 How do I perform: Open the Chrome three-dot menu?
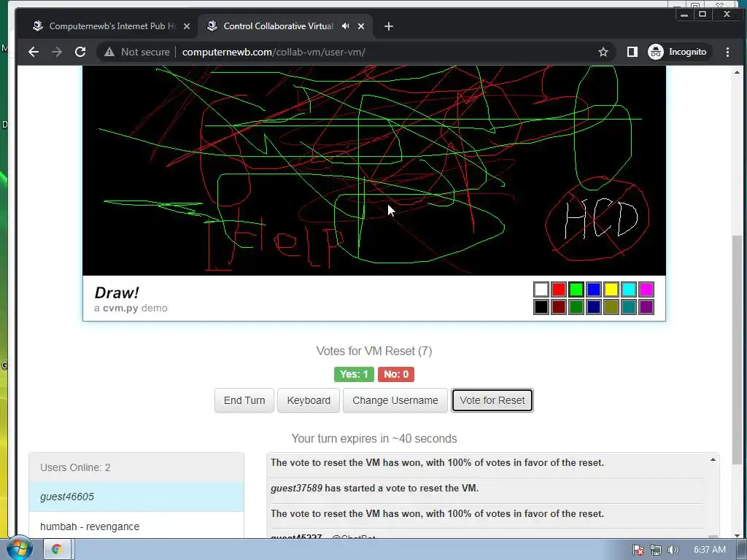tap(727, 52)
